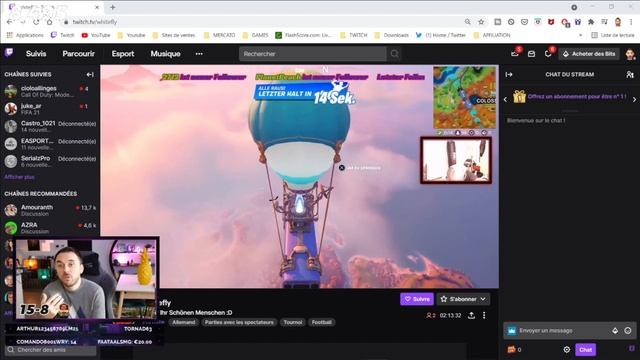
Task: Open the GAMES bookmarks folder
Action: point(255,36)
